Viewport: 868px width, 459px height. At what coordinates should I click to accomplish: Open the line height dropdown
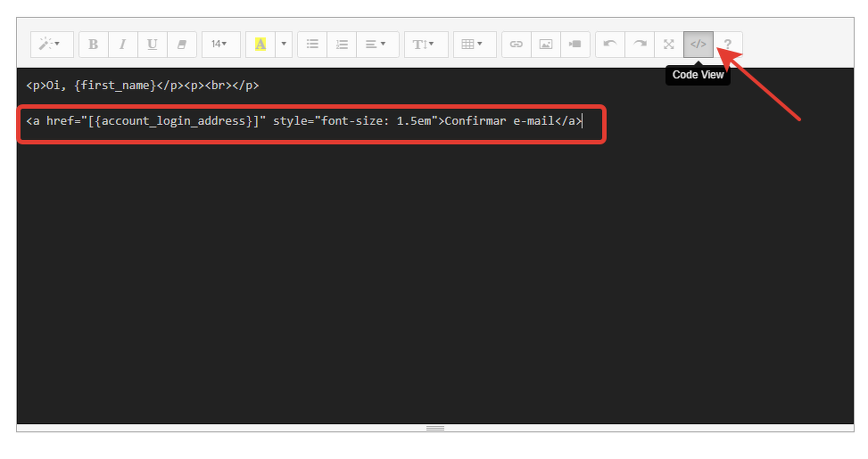[x=425, y=44]
